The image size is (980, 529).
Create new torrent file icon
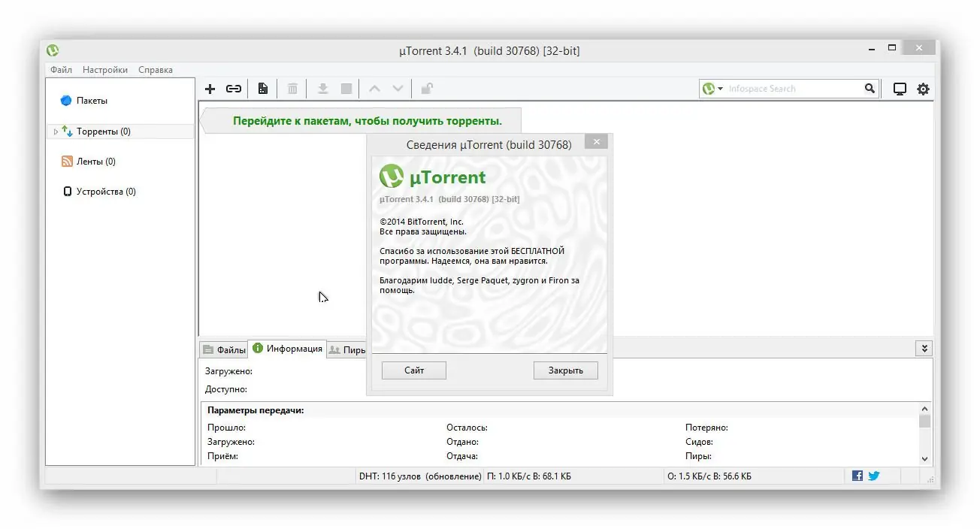(x=262, y=89)
